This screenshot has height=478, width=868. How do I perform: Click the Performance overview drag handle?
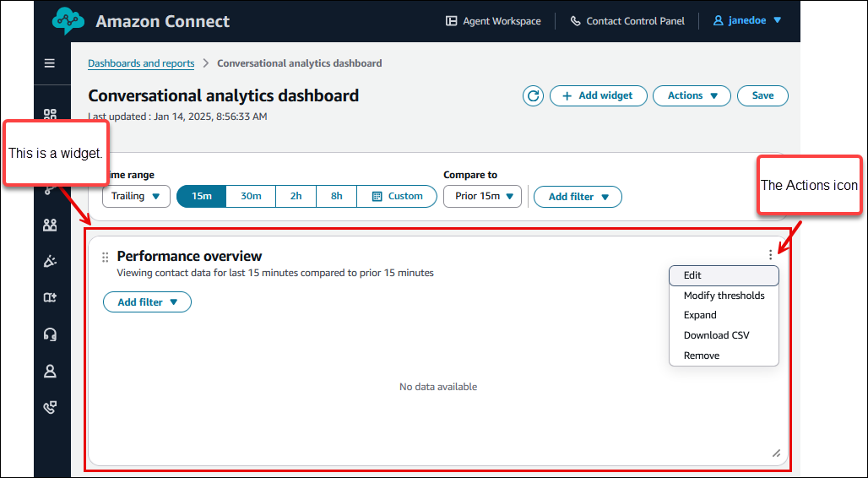(x=106, y=257)
